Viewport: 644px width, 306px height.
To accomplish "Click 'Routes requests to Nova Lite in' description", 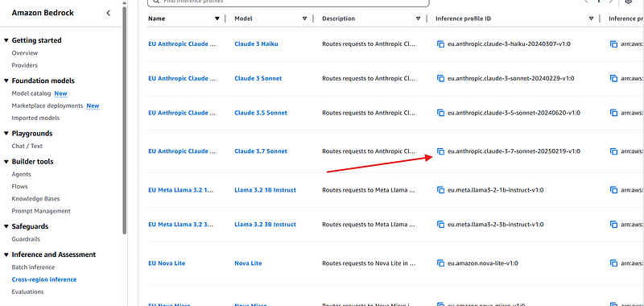I will 369,263.
